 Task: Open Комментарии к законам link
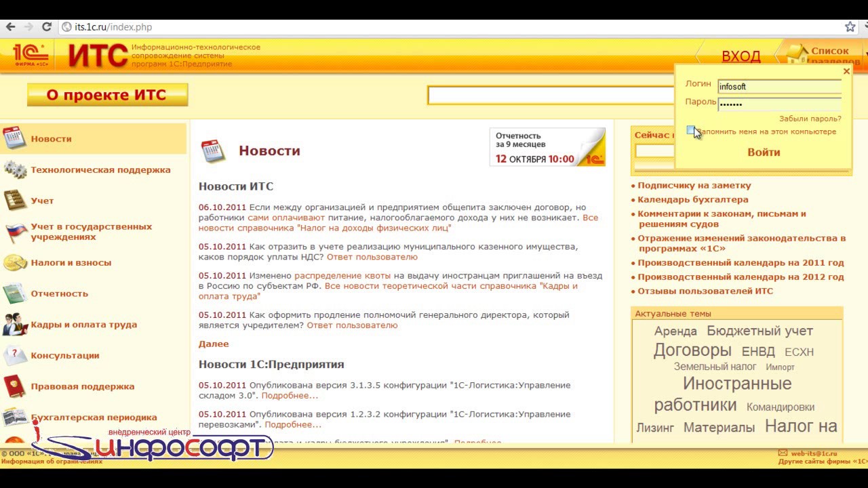[722, 219]
